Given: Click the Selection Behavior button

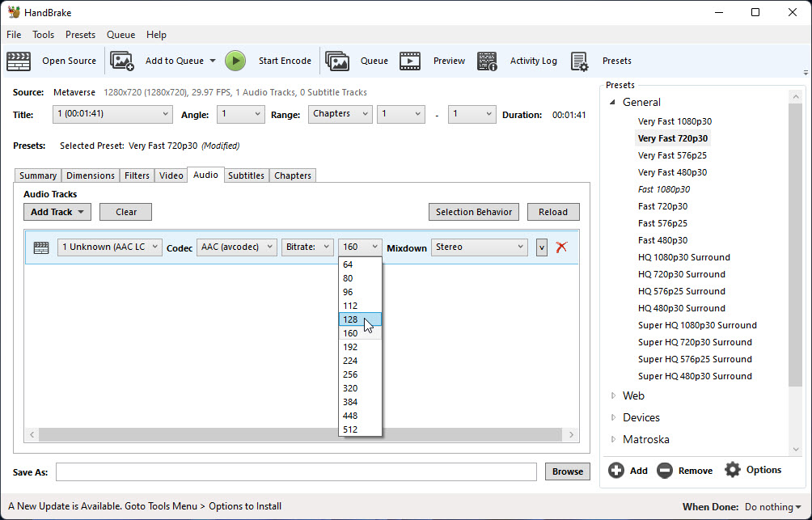Looking at the screenshot, I should coord(474,212).
